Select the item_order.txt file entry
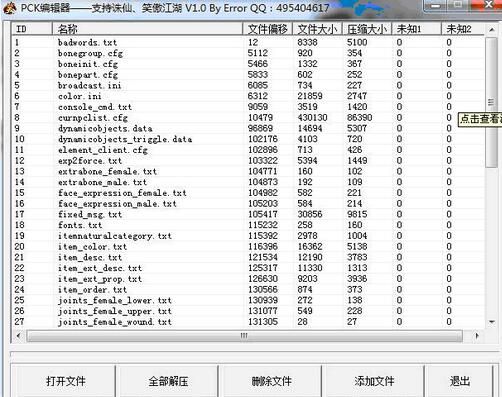This screenshot has height=397, width=502. click(x=248, y=290)
